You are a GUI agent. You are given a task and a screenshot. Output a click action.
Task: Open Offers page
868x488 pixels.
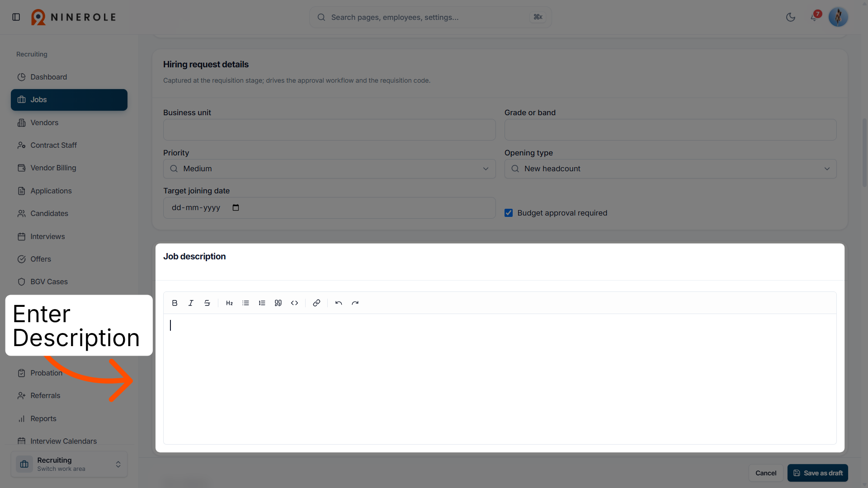[69, 259]
